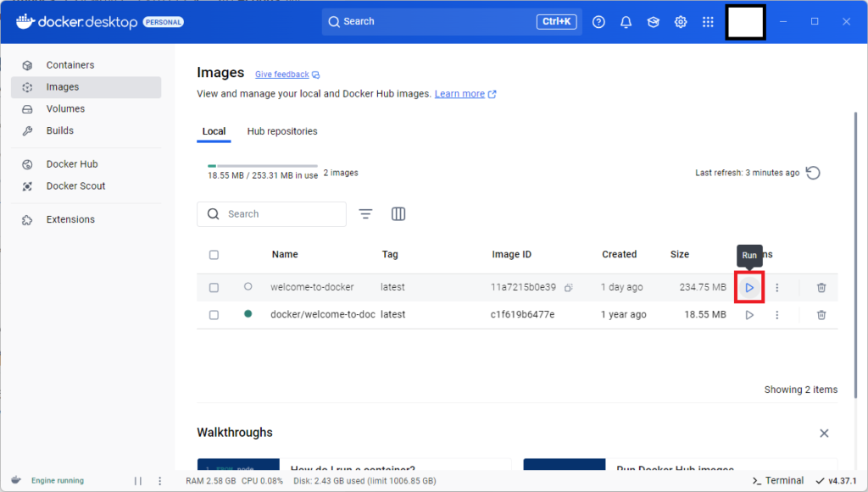Open Docker Scout in the sidebar
The width and height of the screenshot is (868, 492).
tap(86, 186)
